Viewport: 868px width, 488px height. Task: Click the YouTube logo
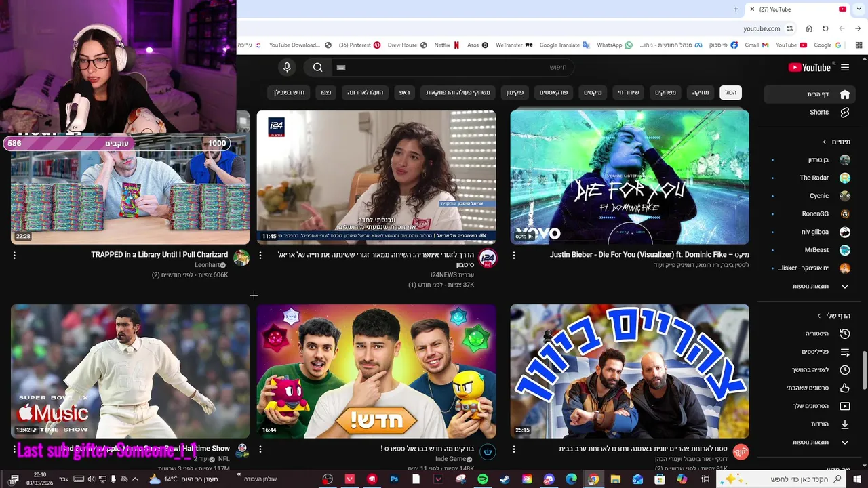(809, 67)
